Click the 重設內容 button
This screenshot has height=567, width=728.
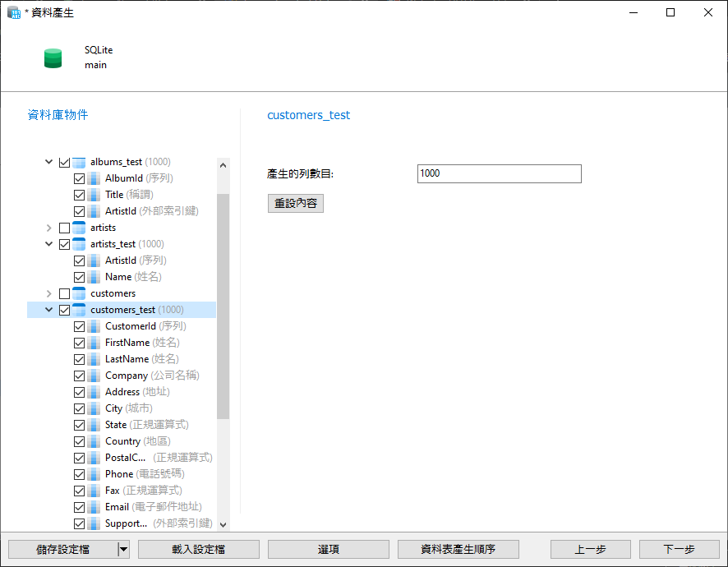(295, 203)
